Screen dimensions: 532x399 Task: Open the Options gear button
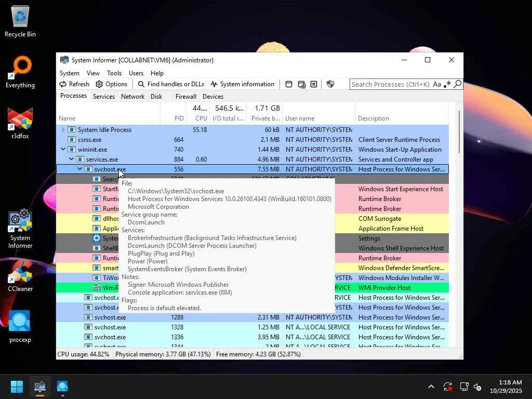tap(111, 84)
